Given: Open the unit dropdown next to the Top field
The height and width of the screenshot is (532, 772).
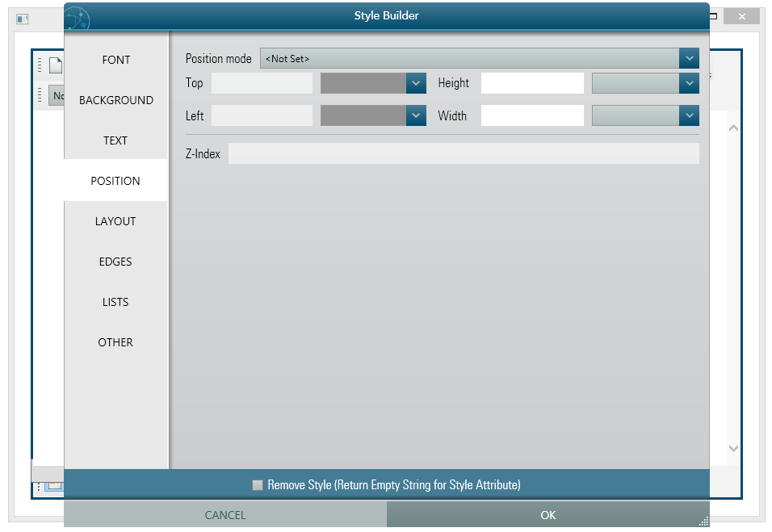Looking at the screenshot, I should pyautogui.click(x=415, y=83).
